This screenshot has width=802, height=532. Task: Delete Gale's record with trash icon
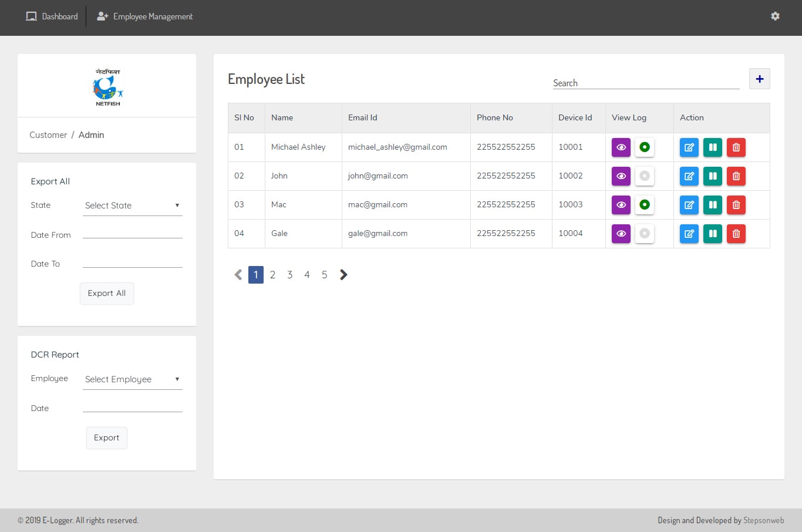736,234
